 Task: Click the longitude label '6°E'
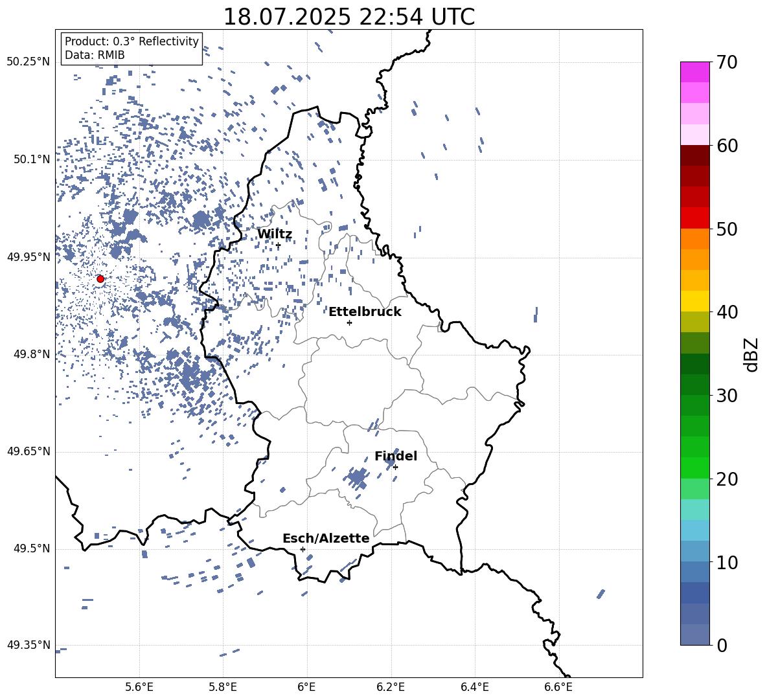[x=306, y=687]
